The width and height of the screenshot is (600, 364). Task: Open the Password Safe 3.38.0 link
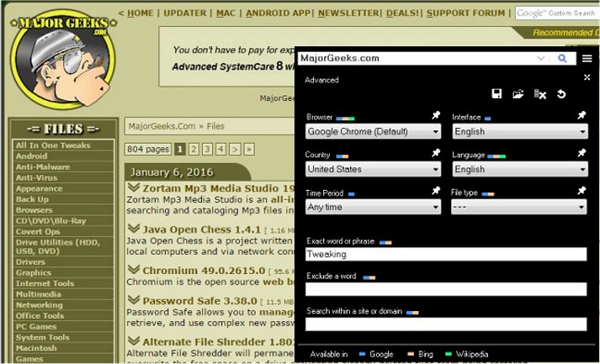point(199,300)
